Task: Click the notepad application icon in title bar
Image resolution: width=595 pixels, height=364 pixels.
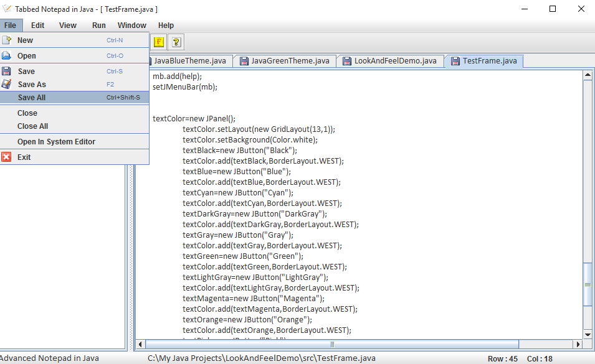Action: tap(7, 8)
